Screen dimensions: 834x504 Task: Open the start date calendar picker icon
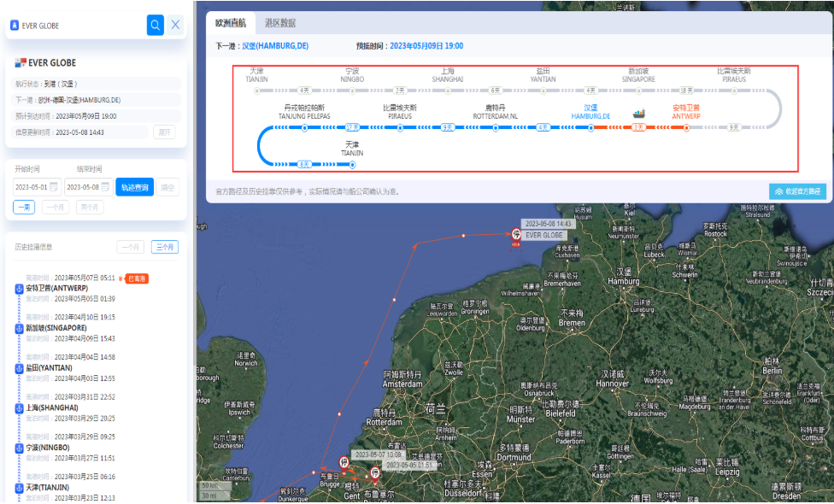tap(54, 186)
